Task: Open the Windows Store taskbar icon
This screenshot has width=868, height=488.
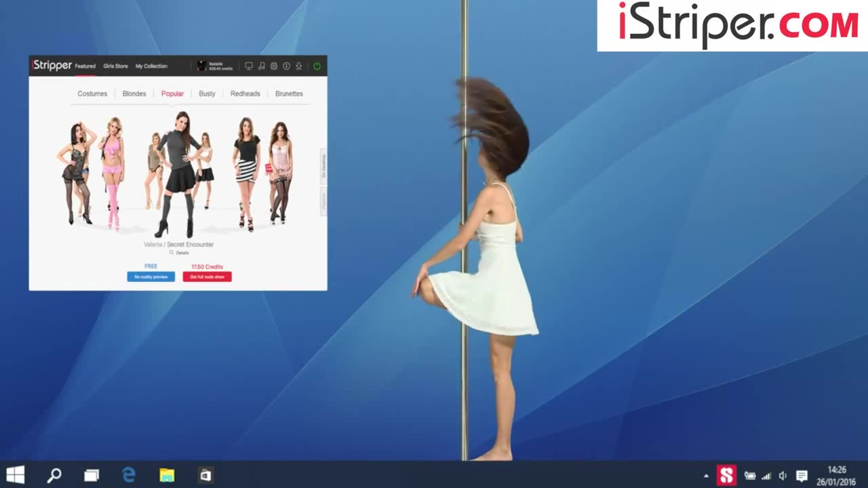Action: pos(205,475)
